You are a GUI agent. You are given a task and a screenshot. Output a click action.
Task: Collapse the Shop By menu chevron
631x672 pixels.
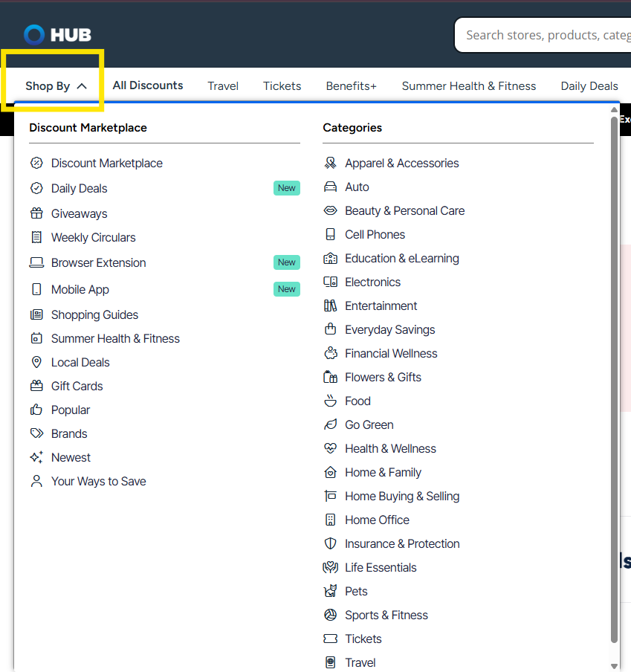(x=82, y=86)
